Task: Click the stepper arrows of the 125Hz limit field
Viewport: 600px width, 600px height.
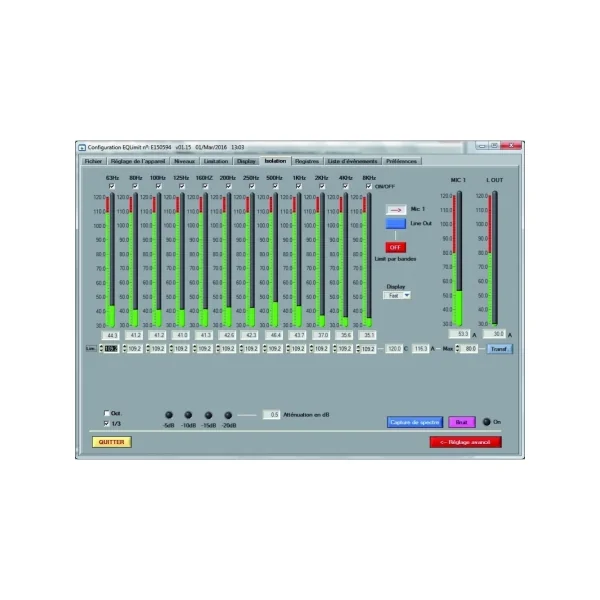Action: pos(171,349)
